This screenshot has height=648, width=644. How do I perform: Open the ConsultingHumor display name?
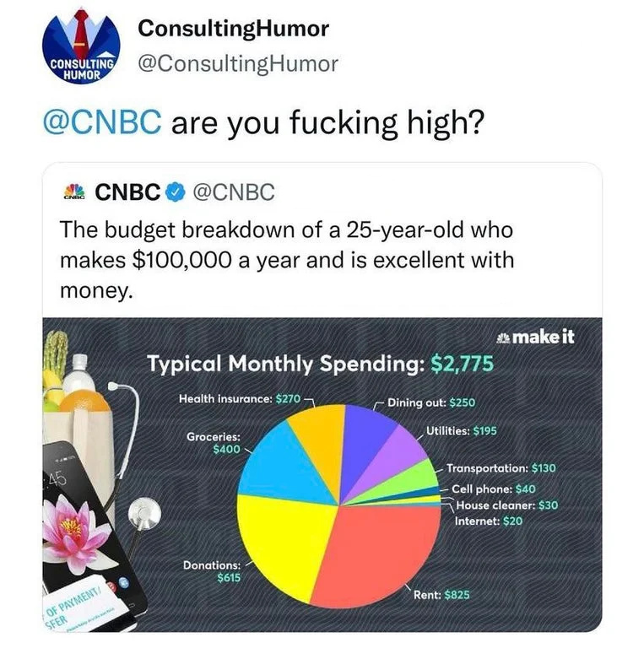[233, 29]
